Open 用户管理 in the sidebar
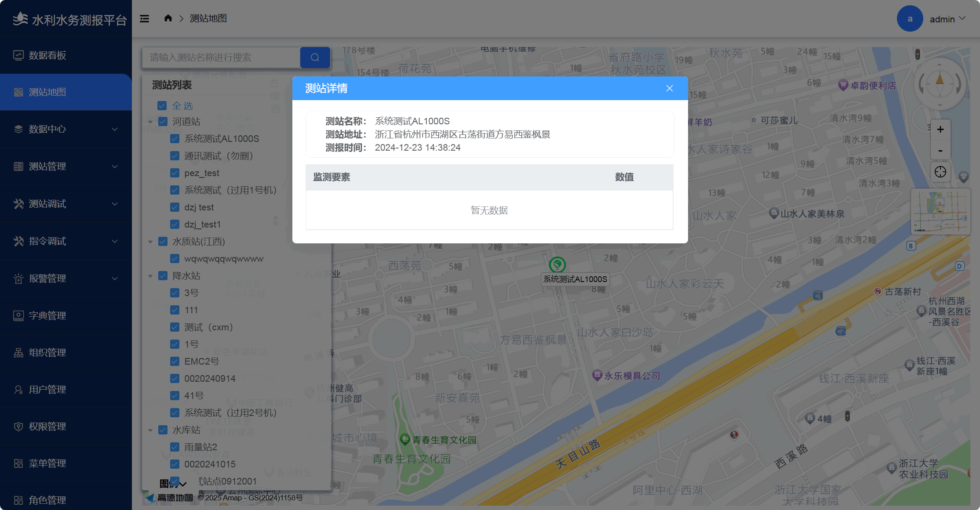Screen dimensions: 980x510 [47, 390]
